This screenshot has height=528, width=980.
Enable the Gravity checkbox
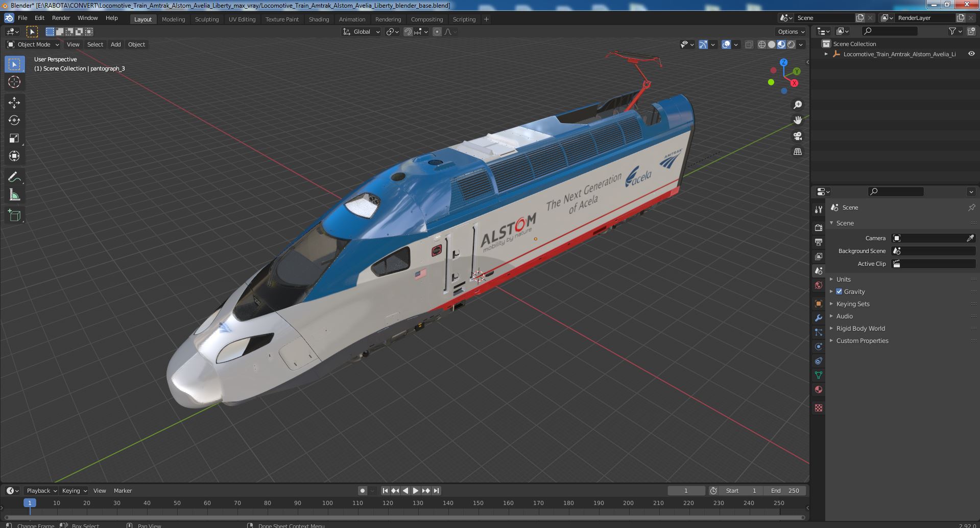839,291
